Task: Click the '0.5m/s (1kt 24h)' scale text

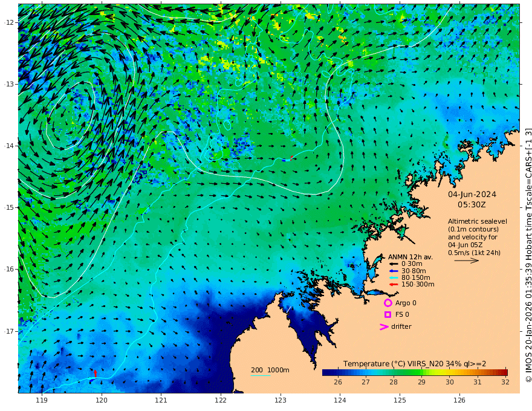Action: (474, 253)
